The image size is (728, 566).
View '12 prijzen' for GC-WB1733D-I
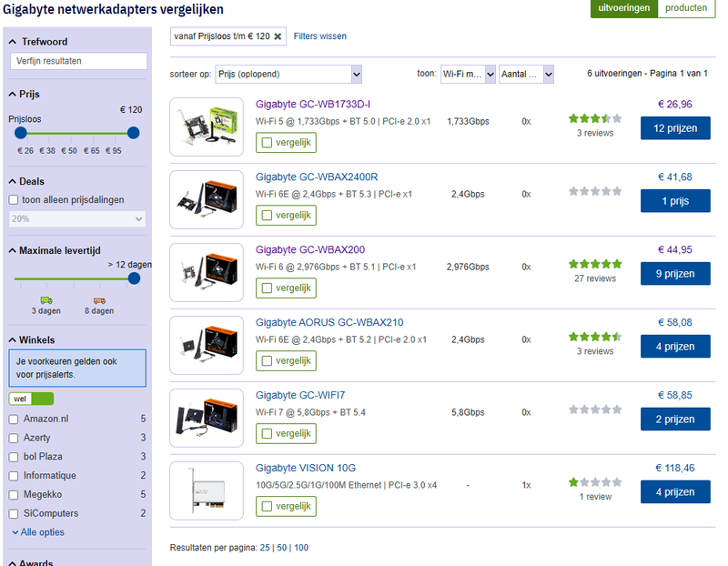point(675,128)
